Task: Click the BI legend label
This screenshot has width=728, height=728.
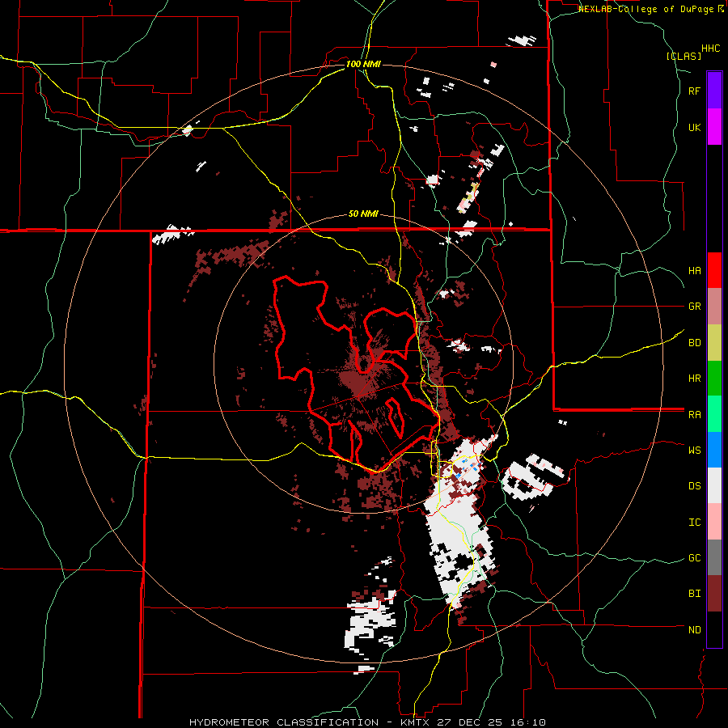Action: pos(694,594)
